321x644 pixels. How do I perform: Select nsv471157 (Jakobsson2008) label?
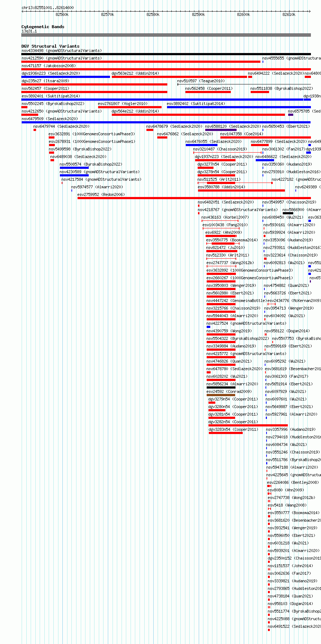[49, 66]
